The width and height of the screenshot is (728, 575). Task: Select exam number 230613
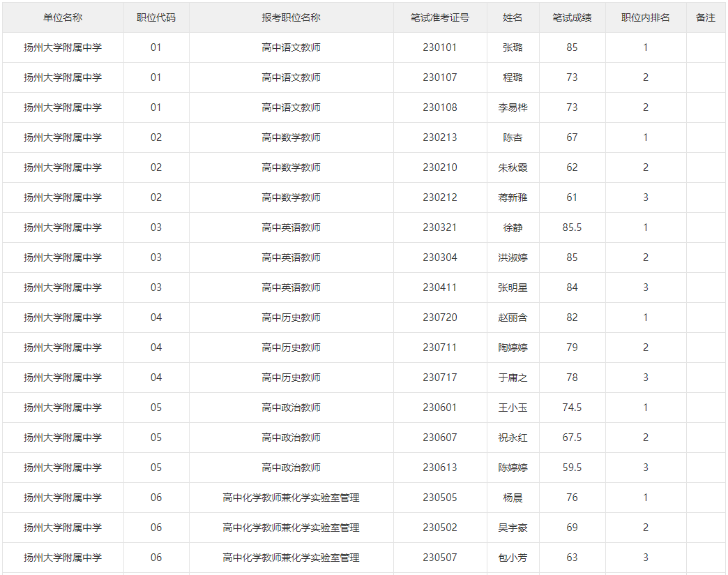click(x=440, y=468)
